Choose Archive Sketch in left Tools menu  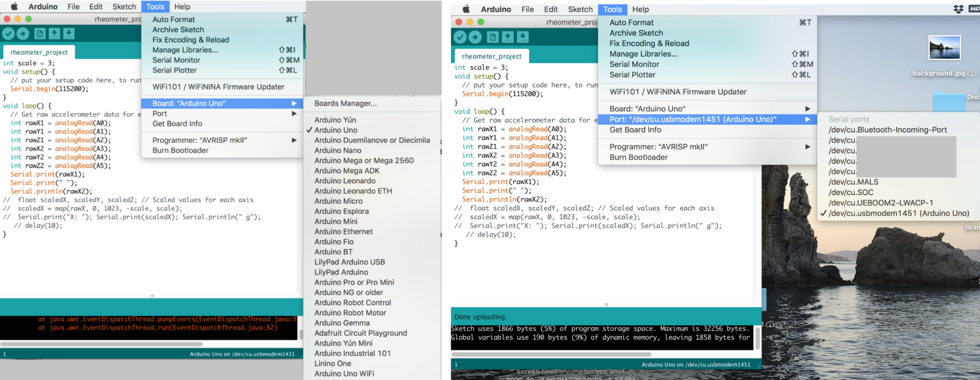(x=222, y=30)
